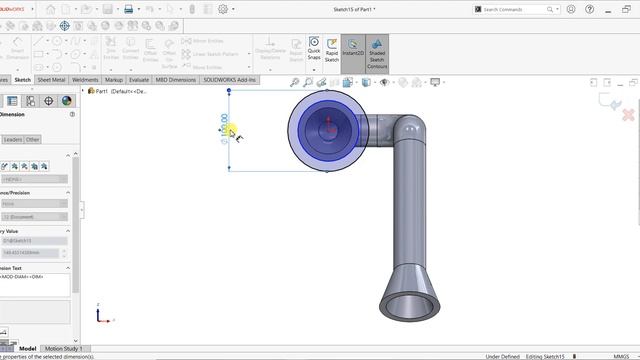
Task: Open the Motion Study 1 tab
Action: tap(64, 349)
